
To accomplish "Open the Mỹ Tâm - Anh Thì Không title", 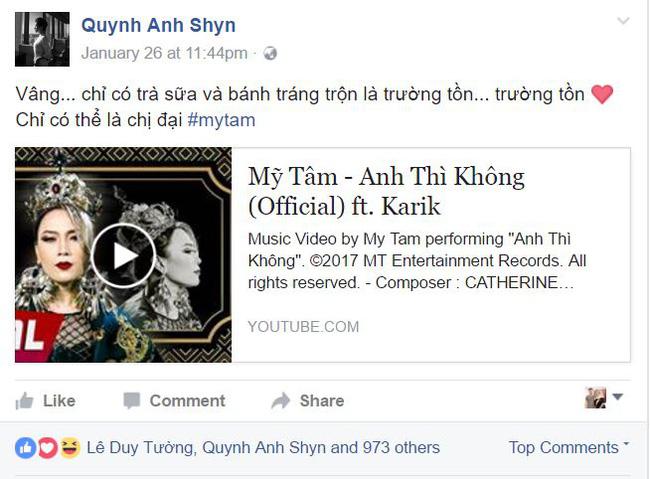I will (386, 191).
